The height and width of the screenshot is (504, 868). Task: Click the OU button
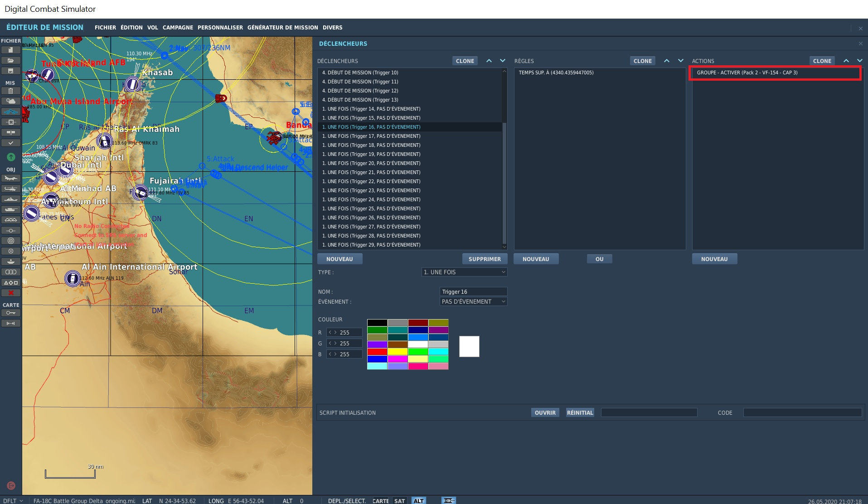tap(600, 259)
